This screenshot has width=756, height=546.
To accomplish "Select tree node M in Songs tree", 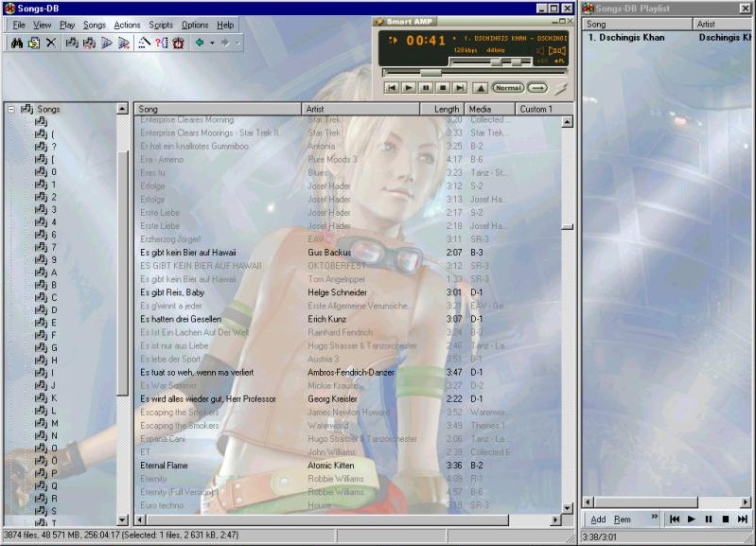I will [46, 423].
